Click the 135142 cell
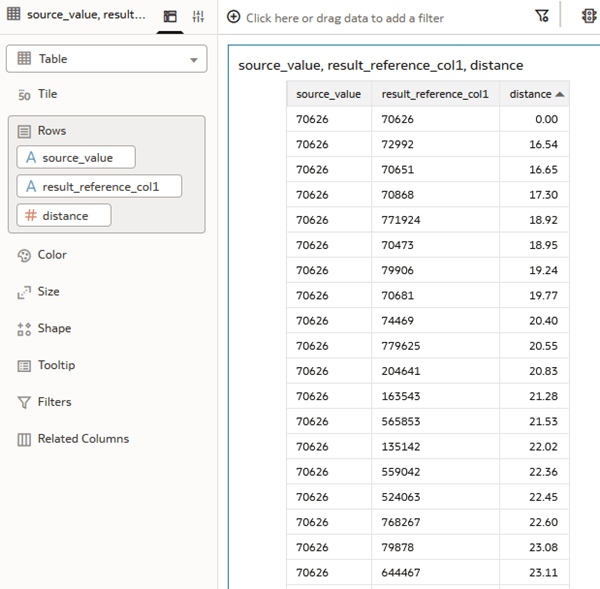The image size is (600, 589). (x=435, y=447)
